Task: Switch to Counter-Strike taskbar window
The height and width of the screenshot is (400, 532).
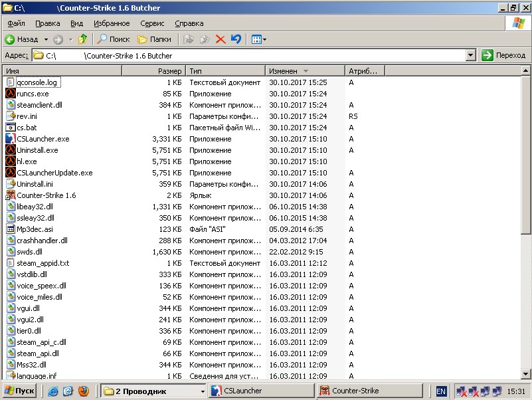Action: click(370, 391)
